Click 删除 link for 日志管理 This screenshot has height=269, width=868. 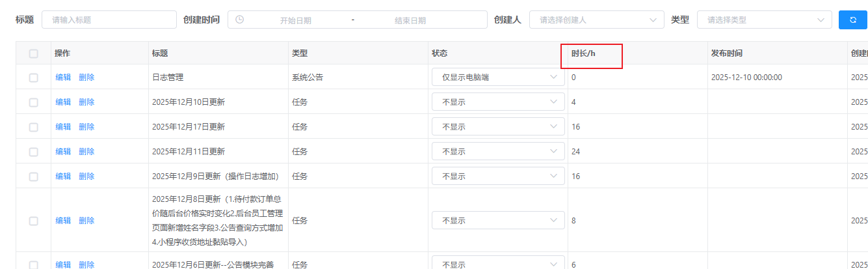[x=86, y=78]
